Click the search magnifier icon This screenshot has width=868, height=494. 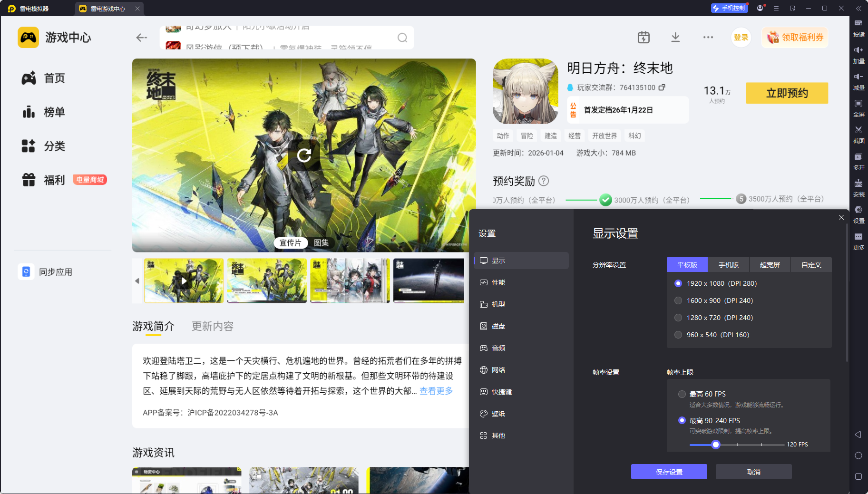[x=402, y=38]
